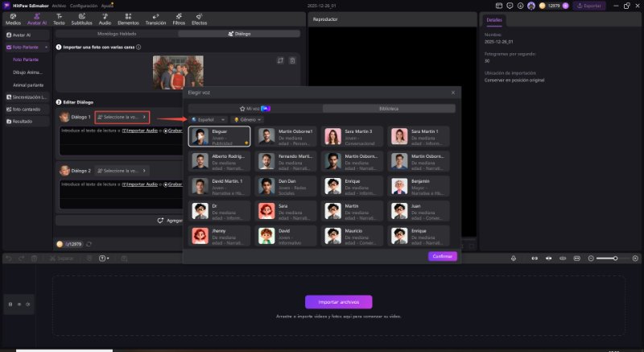Image resolution: width=644 pixels, height=352 pixels.
Task: Switch to the Monólogo Hablado mode
Action: point(118,35)
